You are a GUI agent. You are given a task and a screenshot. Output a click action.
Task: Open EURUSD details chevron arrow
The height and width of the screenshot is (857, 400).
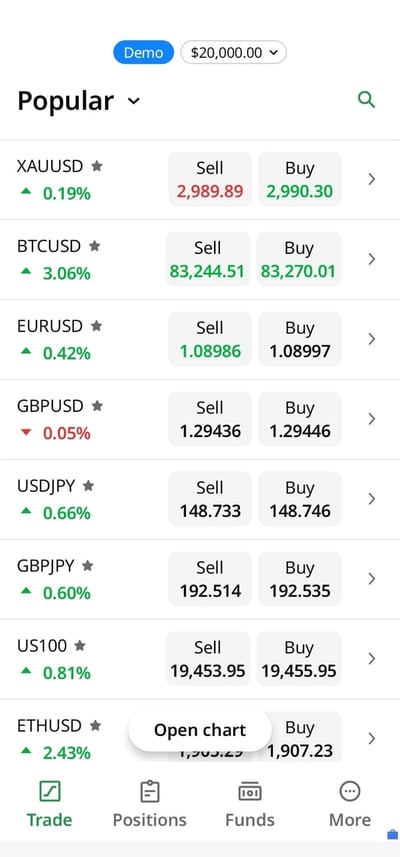(372, 339)
